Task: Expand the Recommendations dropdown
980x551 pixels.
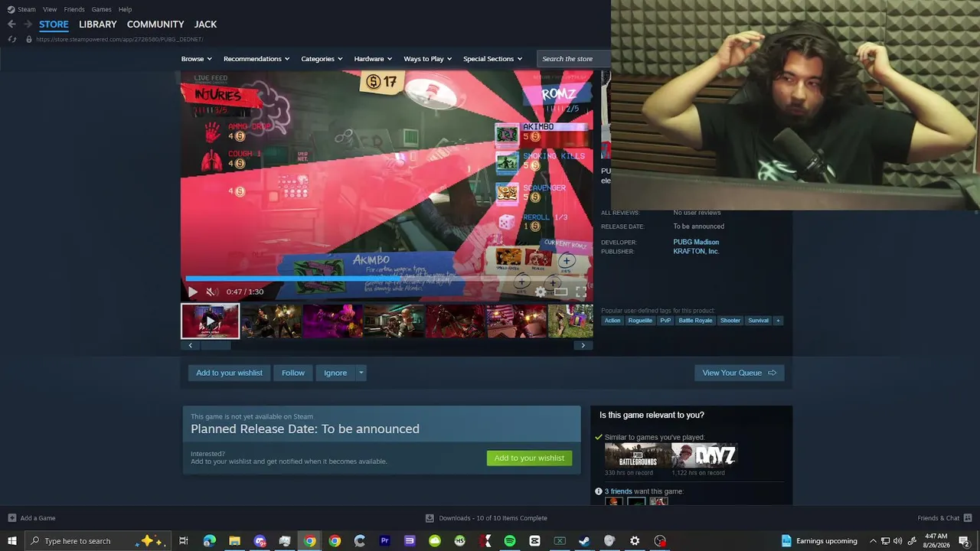Action: pyautogui.click(x=256, y=59)
